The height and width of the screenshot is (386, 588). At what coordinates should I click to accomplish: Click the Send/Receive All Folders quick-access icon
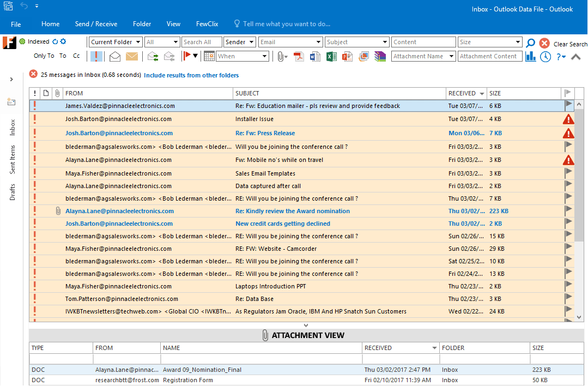pyautogui.click(x=8, y=5)
